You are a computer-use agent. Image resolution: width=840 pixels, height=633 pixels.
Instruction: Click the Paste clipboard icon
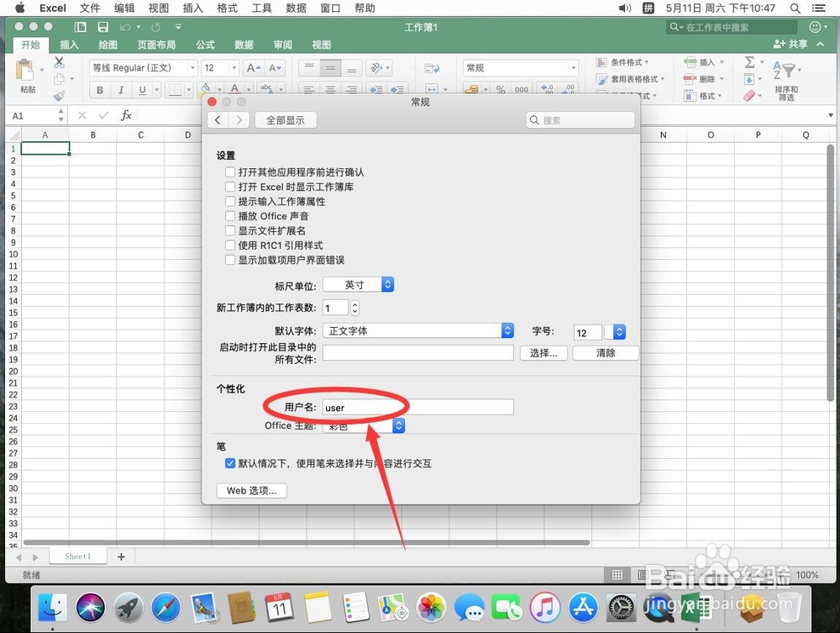[x=24, y=71]
